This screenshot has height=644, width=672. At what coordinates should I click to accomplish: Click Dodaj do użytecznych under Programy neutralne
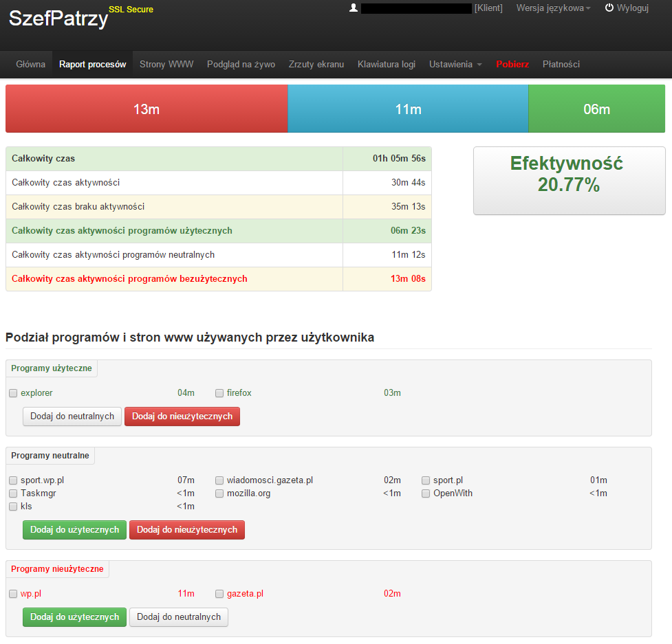pyautogui.click(x=74, y=530)
